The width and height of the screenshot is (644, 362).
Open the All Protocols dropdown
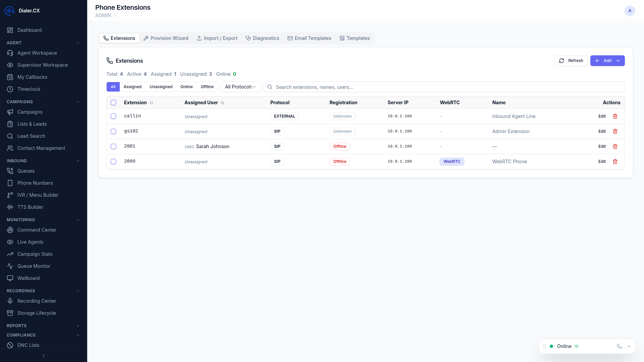click(x=240, y=87)
